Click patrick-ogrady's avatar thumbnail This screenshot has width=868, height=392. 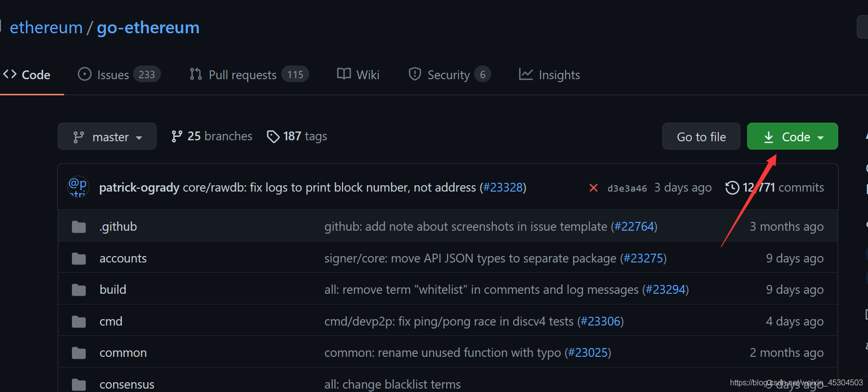click(78, 187)
